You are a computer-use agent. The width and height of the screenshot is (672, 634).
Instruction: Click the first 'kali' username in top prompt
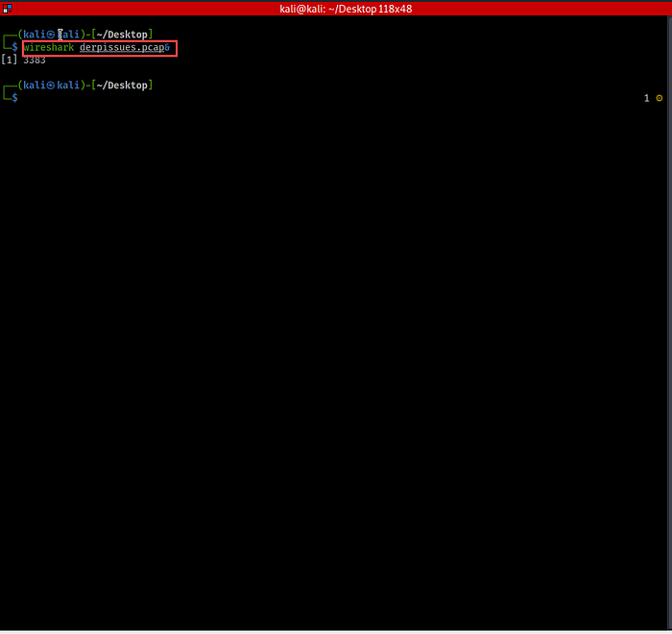(33, 35)
